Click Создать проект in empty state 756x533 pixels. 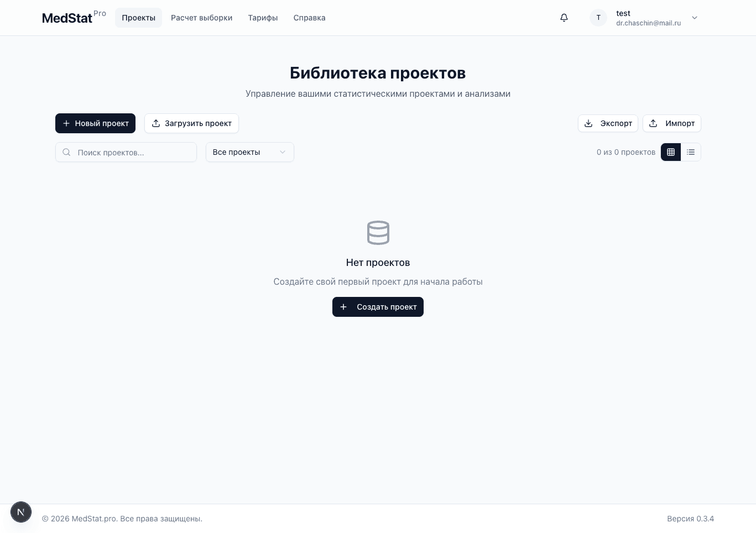pos(378,307)
